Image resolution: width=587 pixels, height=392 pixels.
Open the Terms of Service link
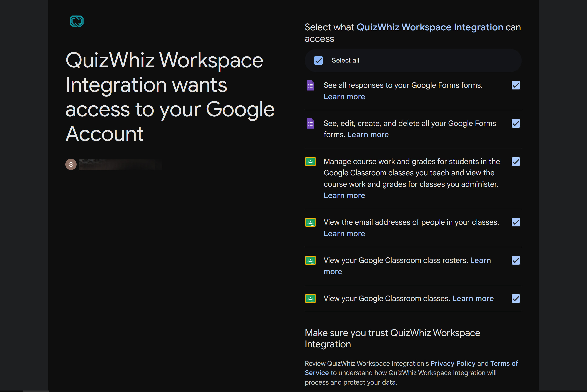point(504,363)
